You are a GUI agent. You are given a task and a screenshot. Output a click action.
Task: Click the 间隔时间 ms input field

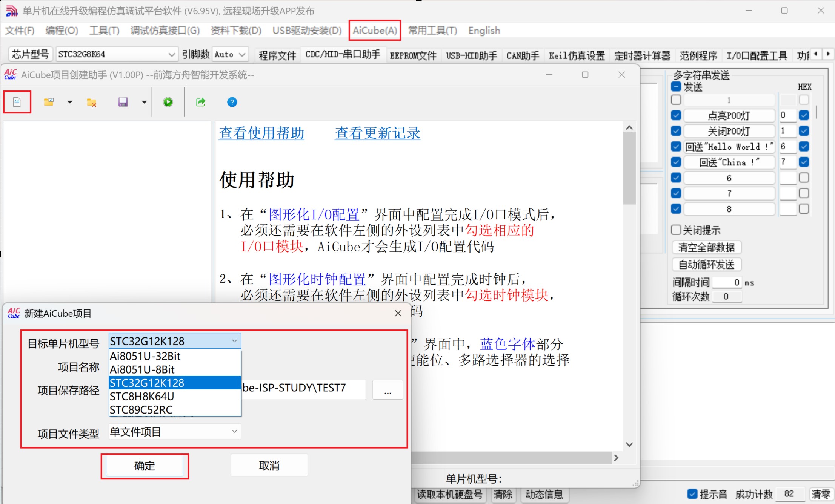coord(727,282)
